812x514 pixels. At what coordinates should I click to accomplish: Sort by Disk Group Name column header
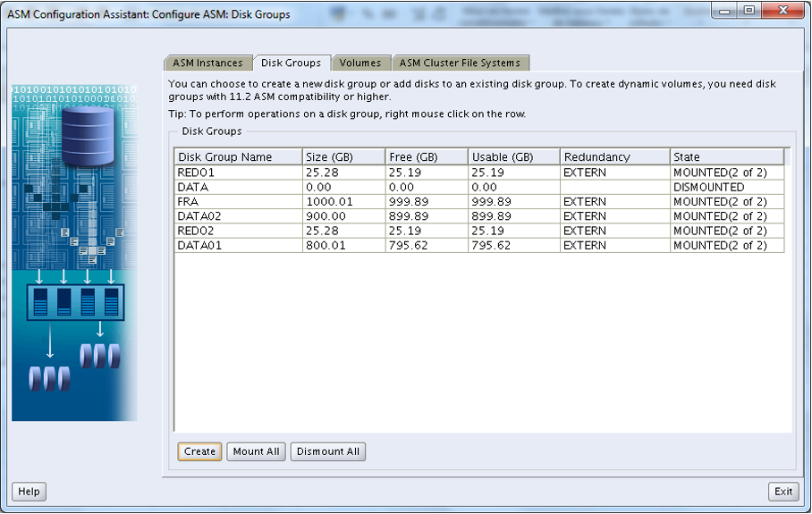(238, 156)
